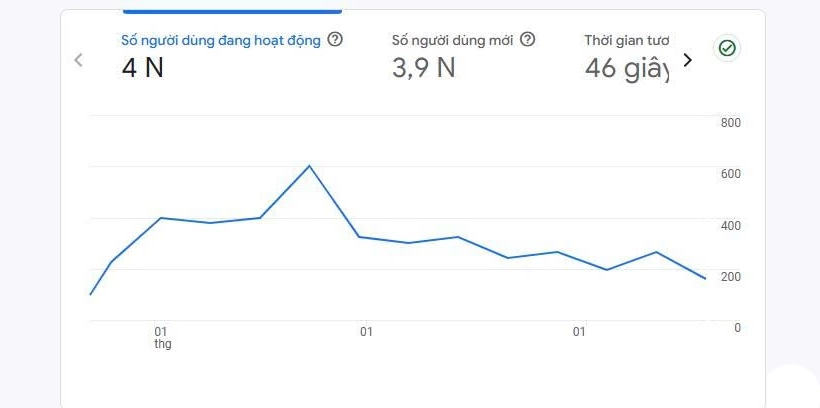Click the 46 giây metric value
This screenshot has width=820, height=408.
(x=626, y=69)
